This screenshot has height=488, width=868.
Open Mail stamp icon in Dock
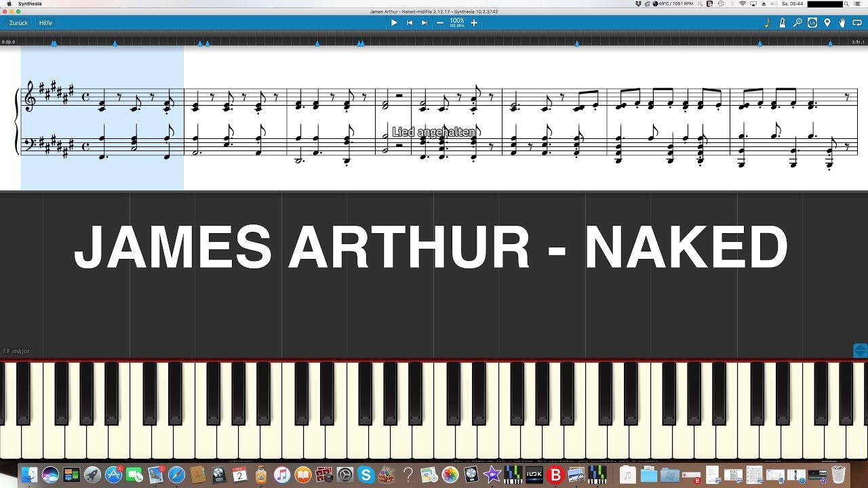156,475
